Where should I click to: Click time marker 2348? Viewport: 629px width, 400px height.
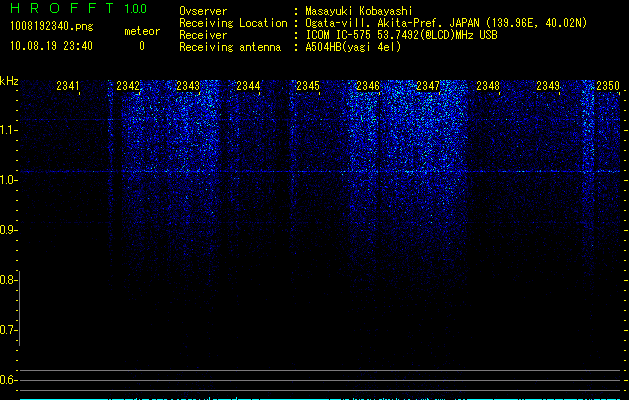(x=488, y=86)
